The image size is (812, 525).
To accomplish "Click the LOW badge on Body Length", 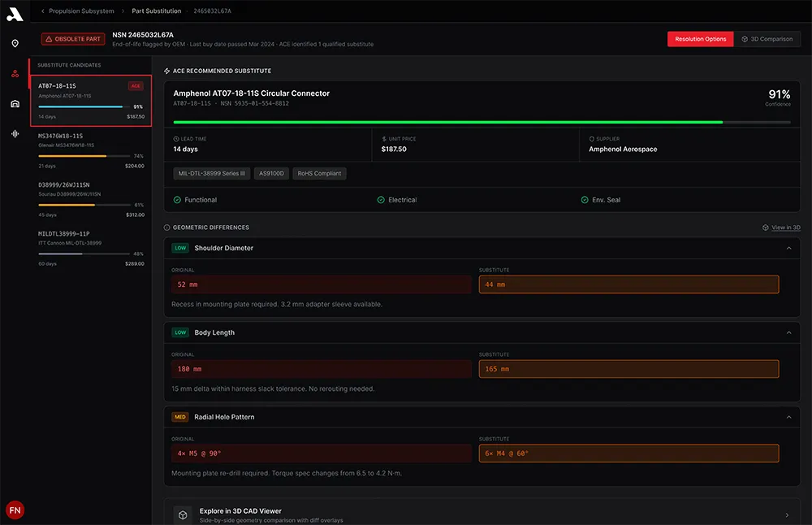I will (180, 332).
